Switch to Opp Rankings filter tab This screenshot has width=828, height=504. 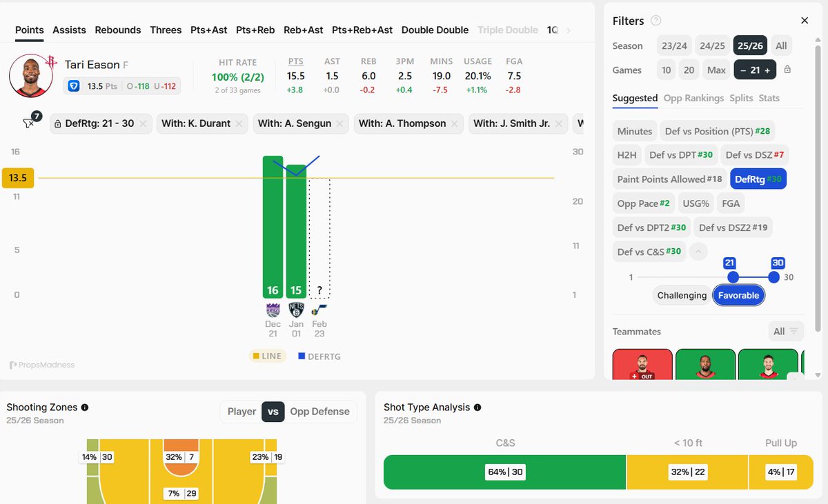pos(693,98)
